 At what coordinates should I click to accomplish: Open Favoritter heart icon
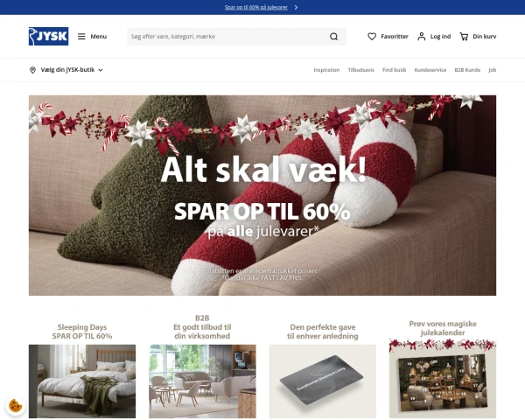(x=372, y=36)
